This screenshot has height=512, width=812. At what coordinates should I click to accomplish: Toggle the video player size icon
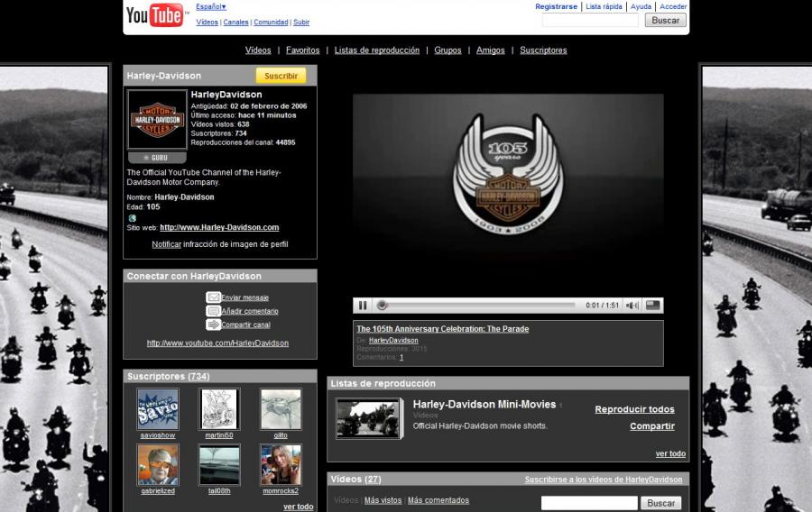tap(652, 306)
